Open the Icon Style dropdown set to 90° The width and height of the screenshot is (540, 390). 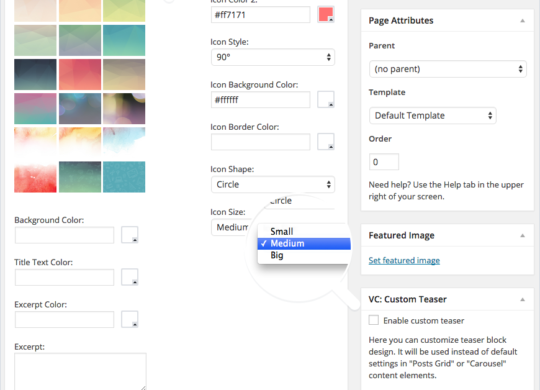[272, 57]
